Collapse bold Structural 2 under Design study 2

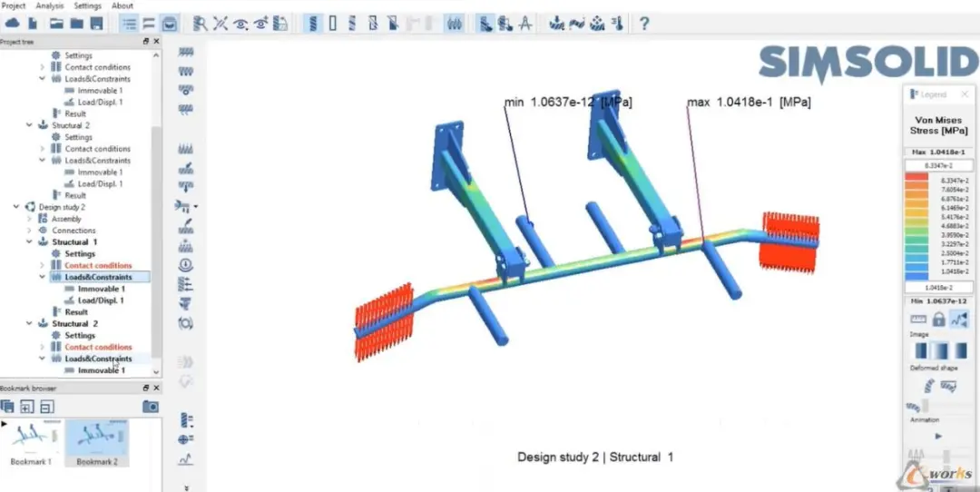(29, 324)
